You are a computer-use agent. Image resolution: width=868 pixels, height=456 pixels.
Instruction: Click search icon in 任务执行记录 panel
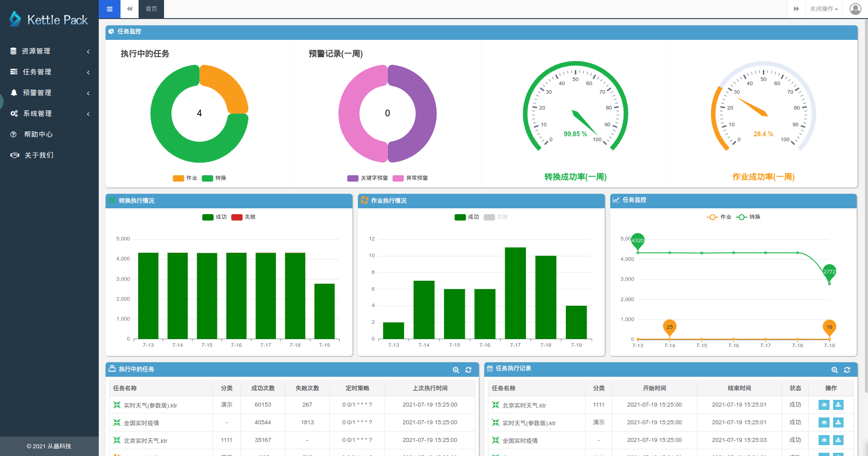(834, 370)
